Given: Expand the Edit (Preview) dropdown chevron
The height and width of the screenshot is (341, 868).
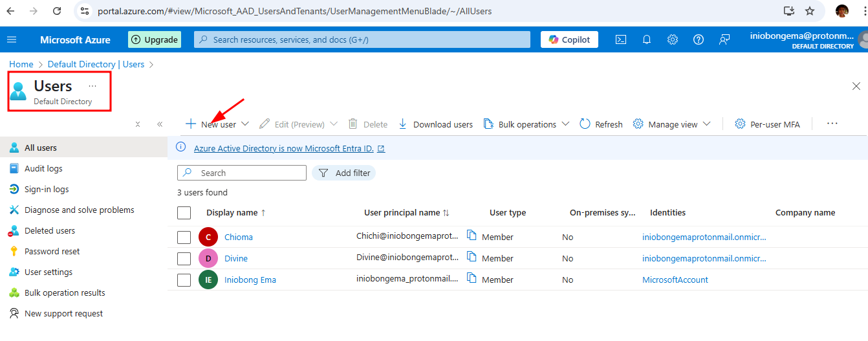Looking at the screenshot, I should [x=334, y=124].
